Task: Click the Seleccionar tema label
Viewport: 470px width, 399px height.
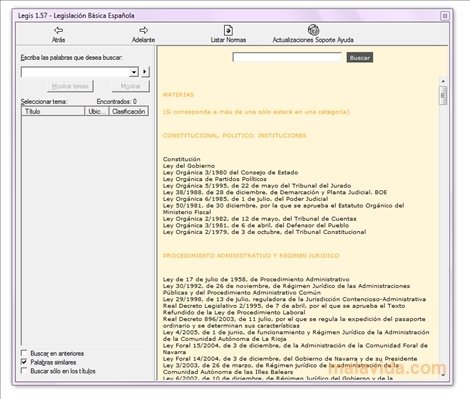Action: (x=44, y=101)
